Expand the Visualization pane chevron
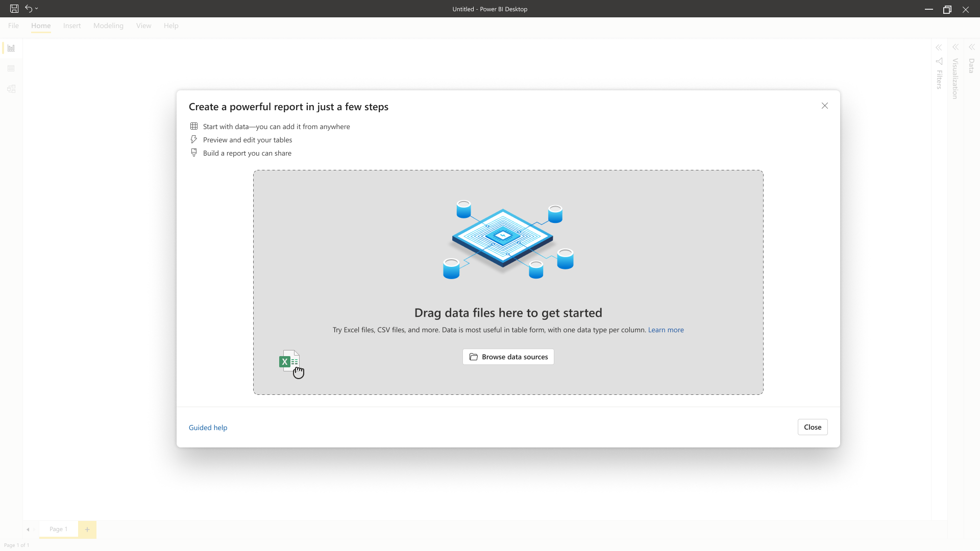The width and height of the screenshot is (980, 551). point(955,47)
